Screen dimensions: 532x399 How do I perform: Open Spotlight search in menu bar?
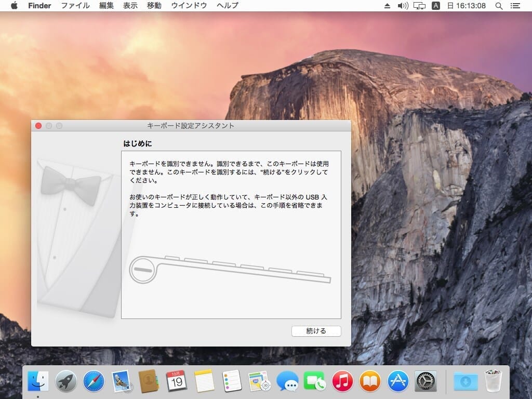coord(499,6)
